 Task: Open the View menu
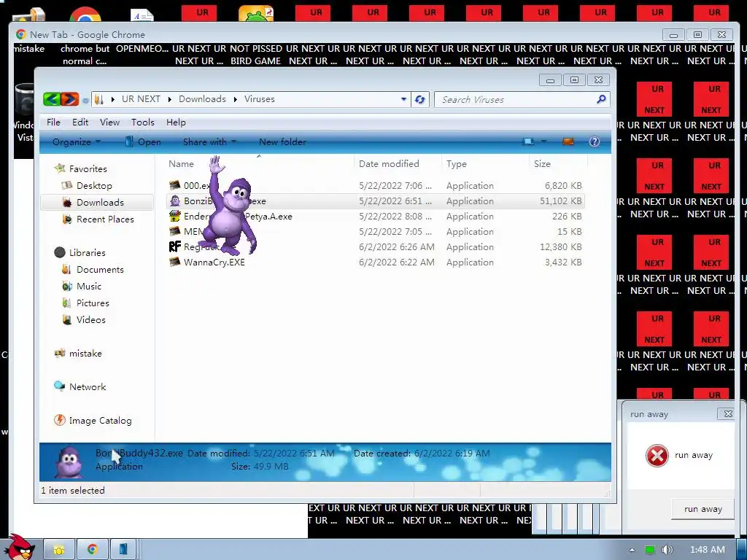point(109,122)
